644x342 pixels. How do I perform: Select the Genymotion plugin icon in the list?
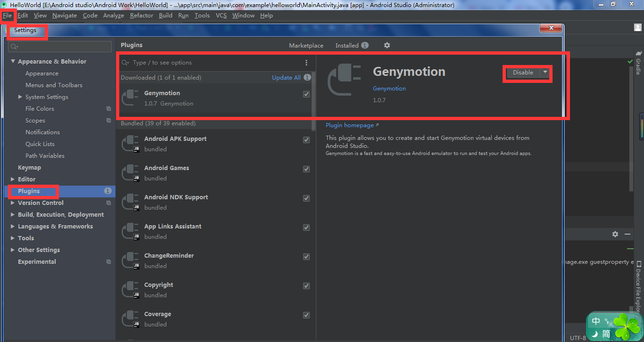click(130, 98)
